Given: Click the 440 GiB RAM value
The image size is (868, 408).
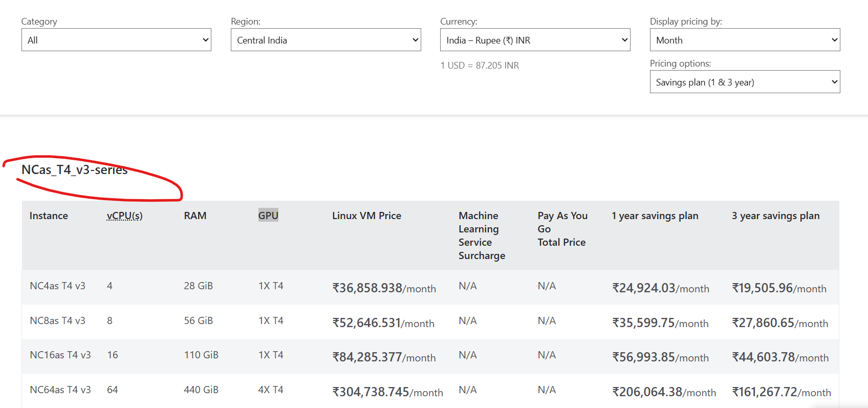Looking at the screenshot, I should tap(201, 390).
